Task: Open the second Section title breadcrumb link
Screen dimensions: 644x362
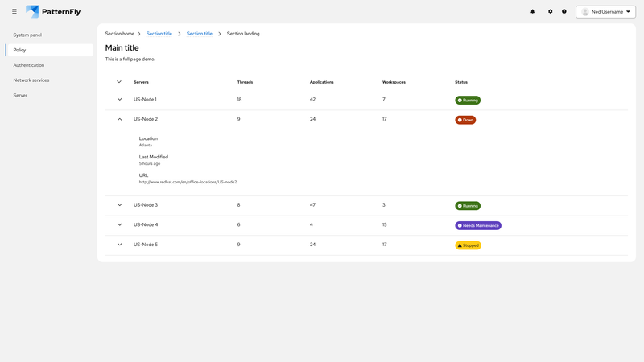Action: point(199,34)
